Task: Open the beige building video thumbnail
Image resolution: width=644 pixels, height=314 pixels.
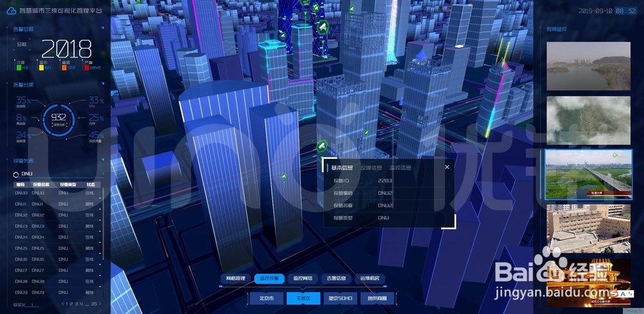Action: click(588, 228)
